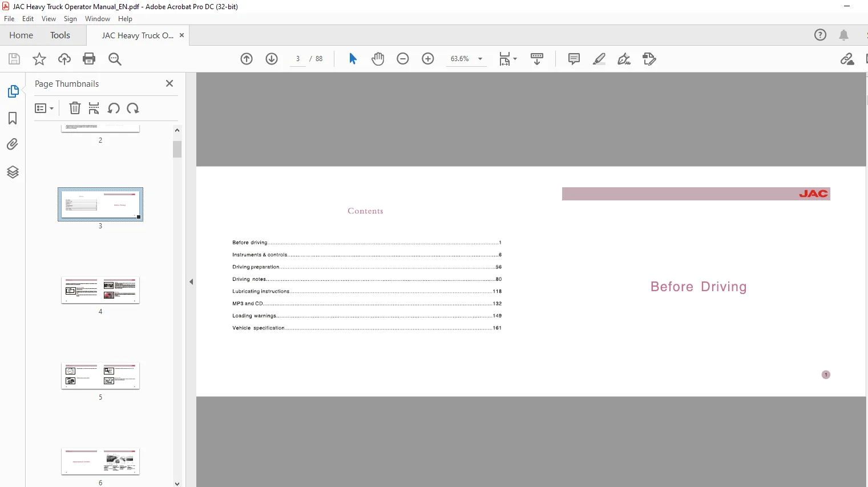
Task: Open the help question mark icon
Action: (820, 35)
